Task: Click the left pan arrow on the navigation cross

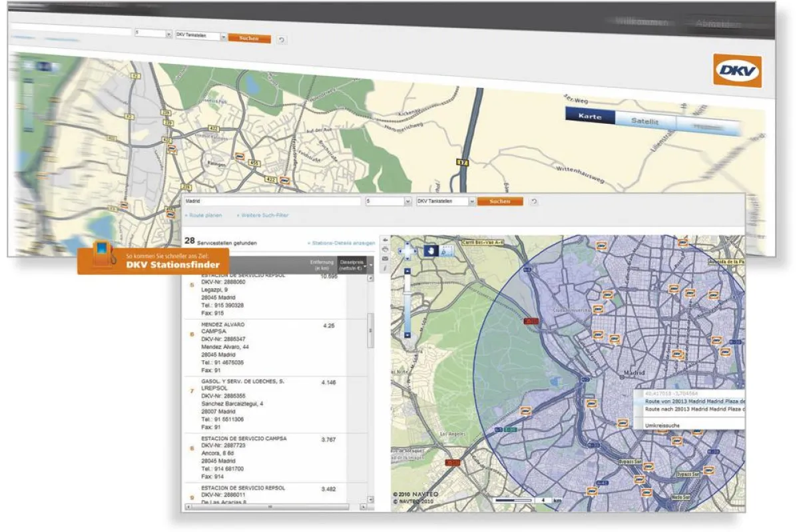Action: click(400, 251)
